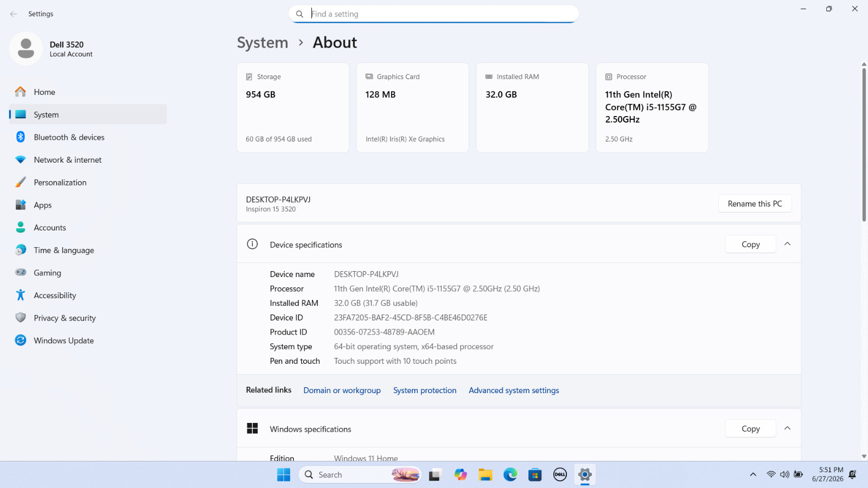Viewport: 868px width, 488px height.
Task: Open Advanced system settings link
Action: coord(514,390)
